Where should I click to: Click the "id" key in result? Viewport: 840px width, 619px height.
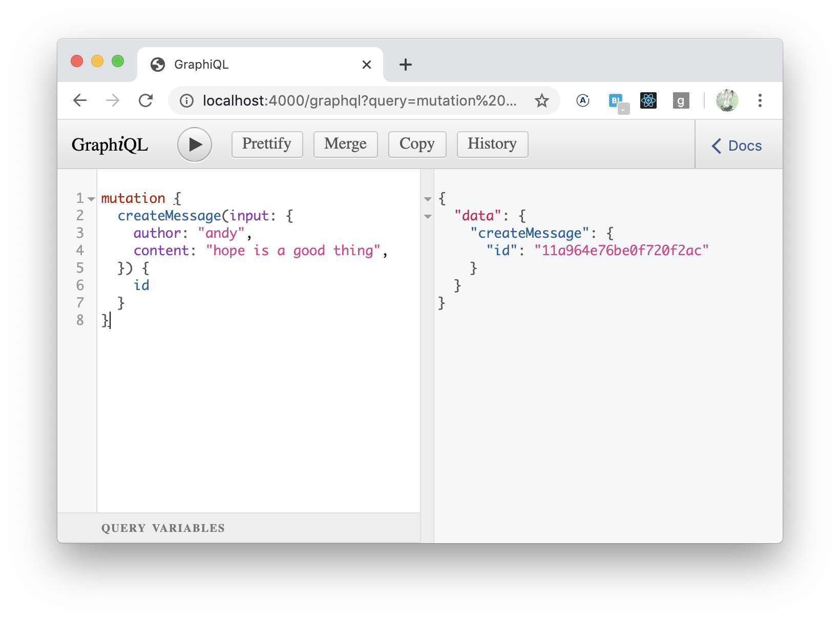tap(501, 251)
